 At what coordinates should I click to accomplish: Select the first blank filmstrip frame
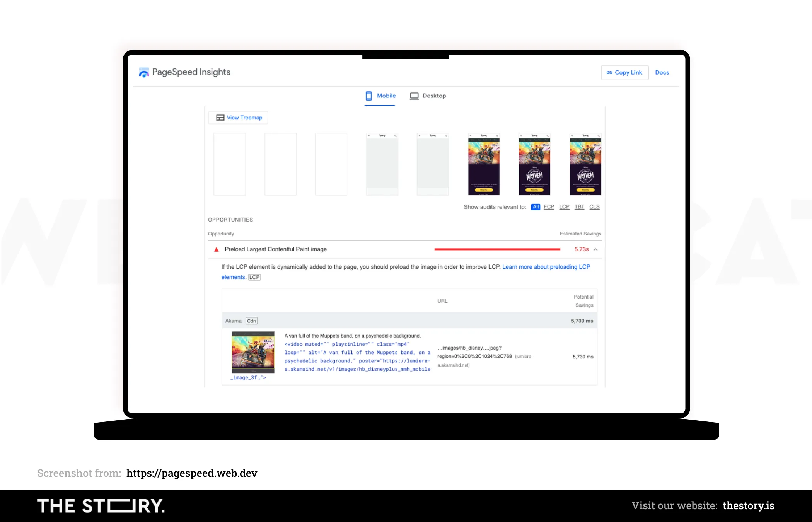click(230, 164)
